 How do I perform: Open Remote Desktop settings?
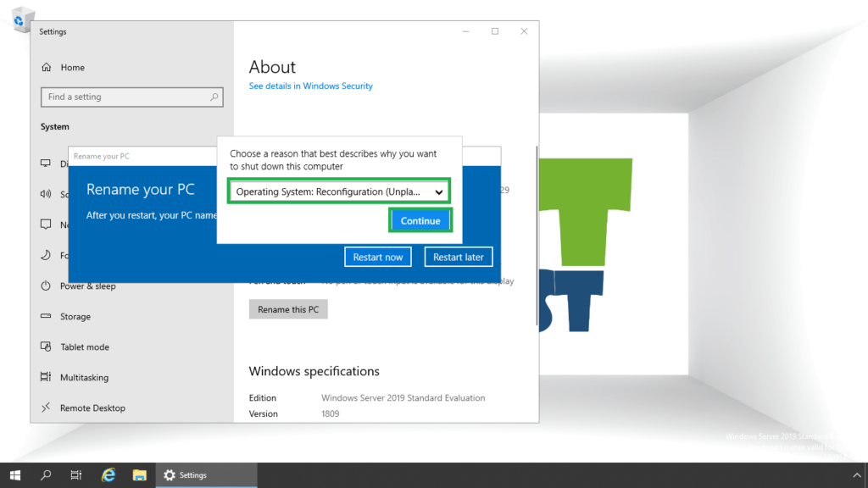point(92,408)
